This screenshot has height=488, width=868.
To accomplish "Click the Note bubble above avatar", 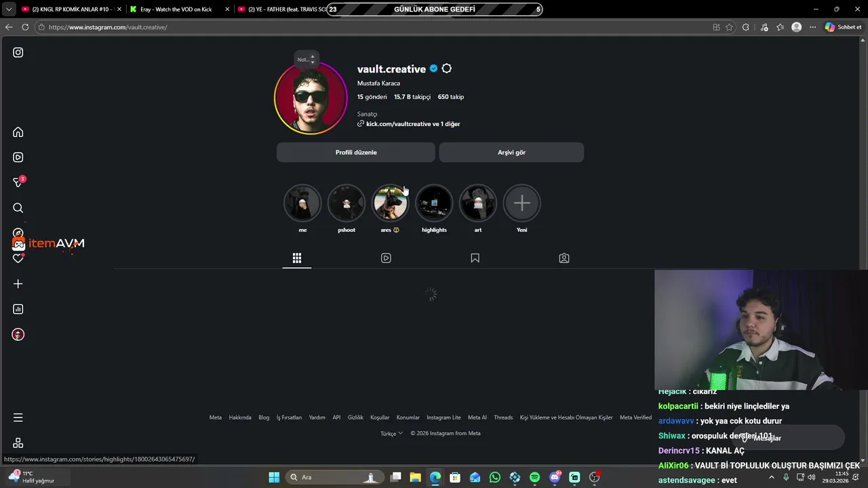I will click(x=307, y=60).
